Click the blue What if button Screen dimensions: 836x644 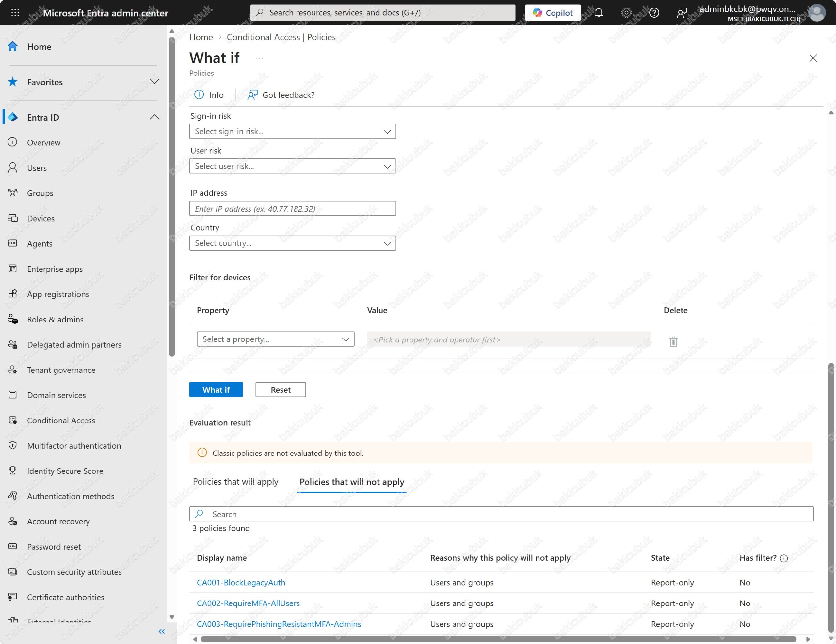pyautogui.click(x=216, y=390)
